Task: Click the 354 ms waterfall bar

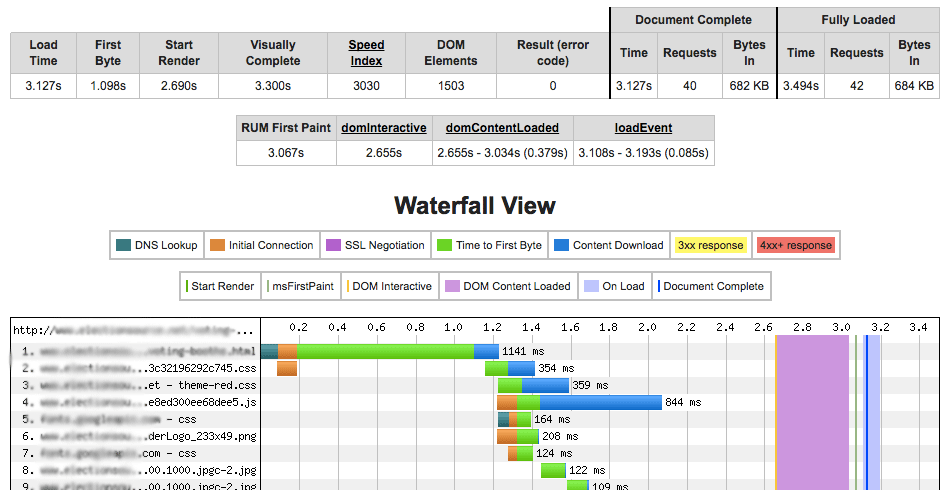Action: (510, 368)
